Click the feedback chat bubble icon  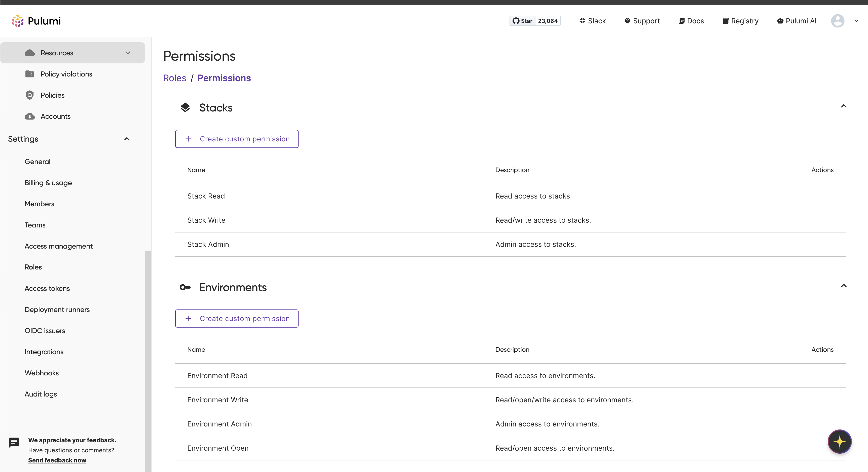coord(14,442)
